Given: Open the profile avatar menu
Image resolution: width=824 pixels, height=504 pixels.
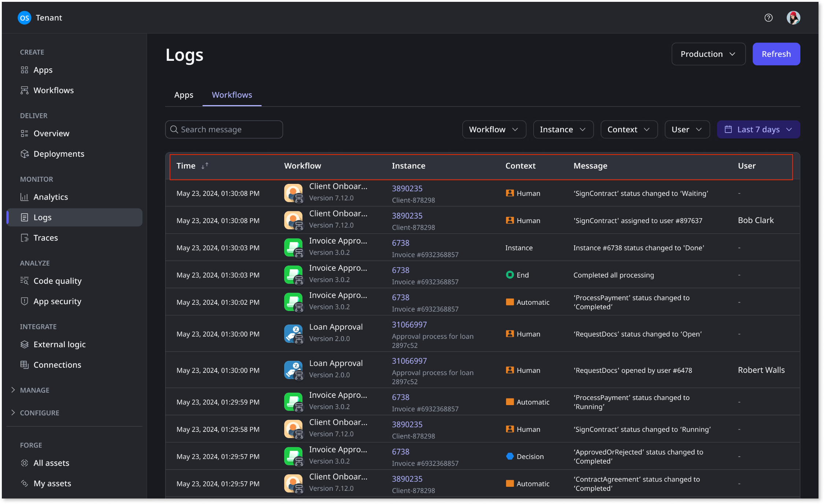Looking at the screenshot, I should (793, 18).
